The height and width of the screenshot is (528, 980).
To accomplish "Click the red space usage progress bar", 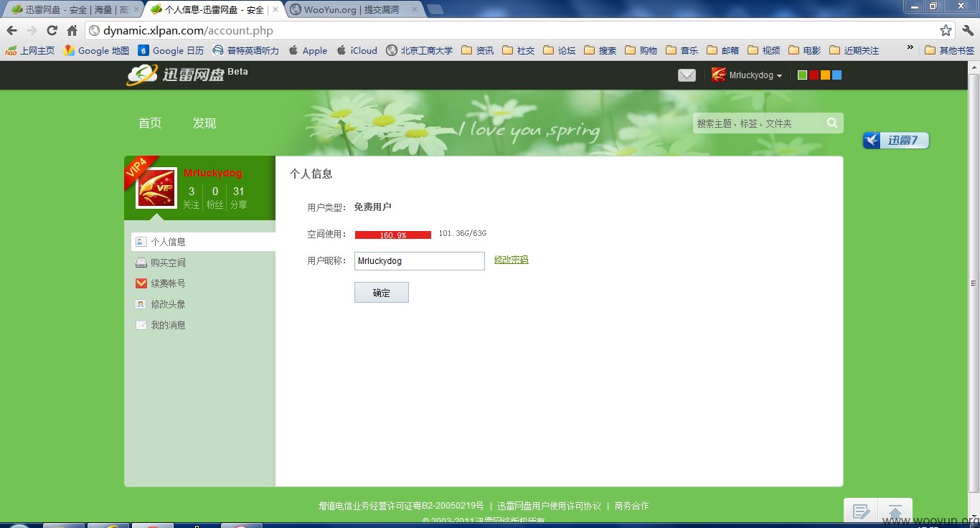I will [393, 235].
